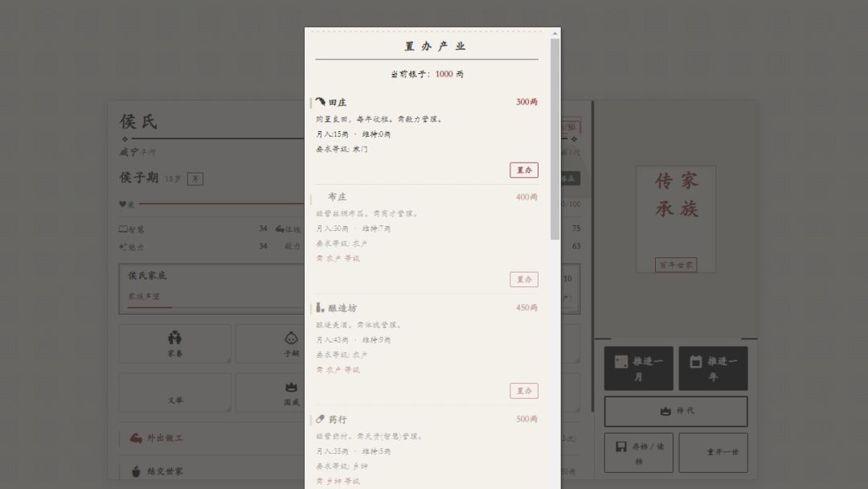Click the 百年世家 tag on the scroll
This screenshot has height=489, width=868.
point(675,265)
